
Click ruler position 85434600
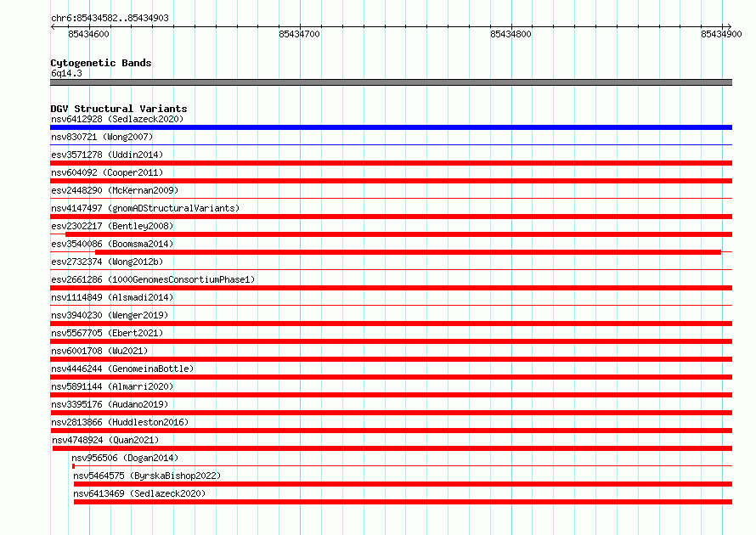coord(88,34)
